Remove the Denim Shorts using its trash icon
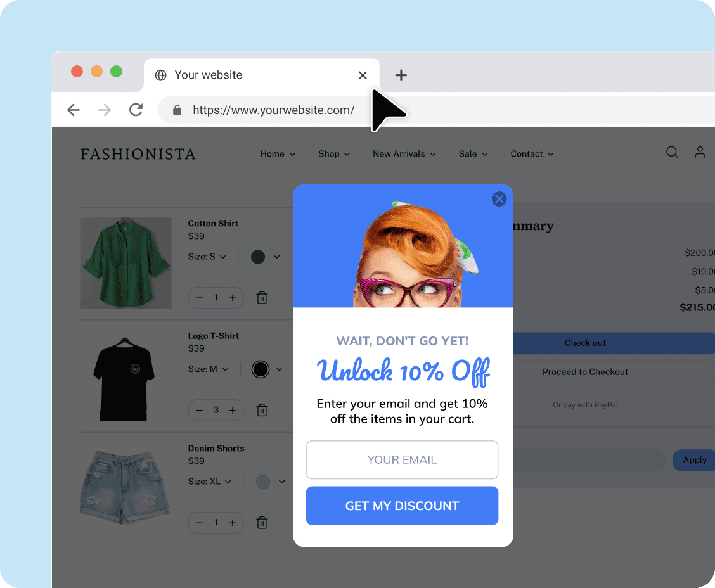 pos(262,523)
